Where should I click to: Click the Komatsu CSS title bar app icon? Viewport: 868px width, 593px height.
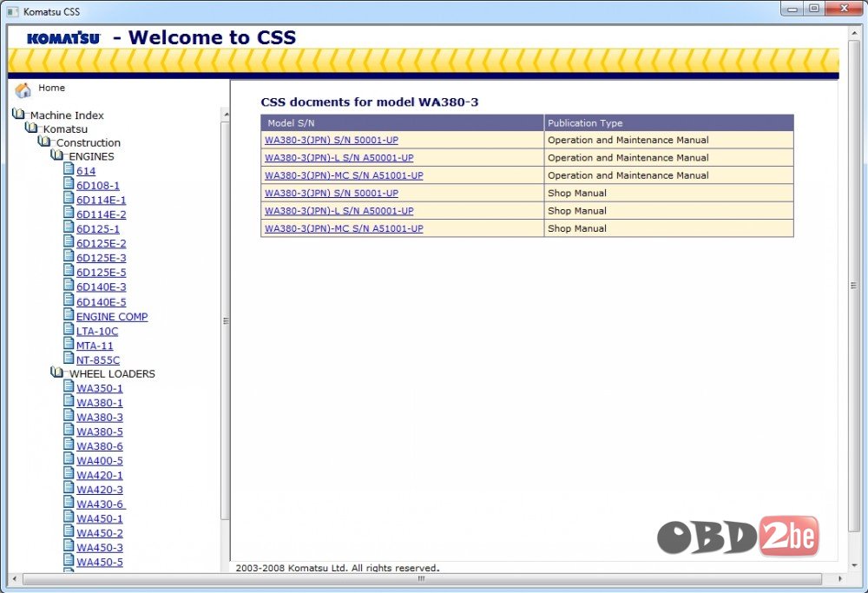(x=12, y=11)
